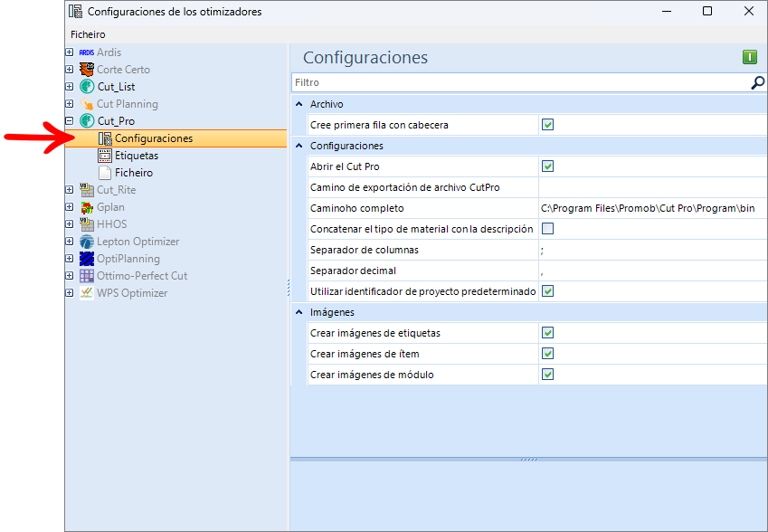Enable Concatenar el tipo de material checkbox
The image size is (768, 532).
547,229
